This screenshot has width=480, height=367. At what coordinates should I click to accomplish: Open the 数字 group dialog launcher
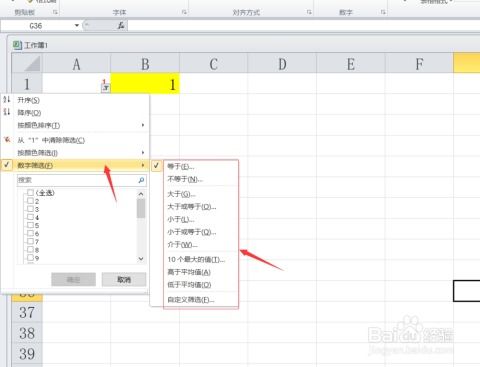coord(383,12)
